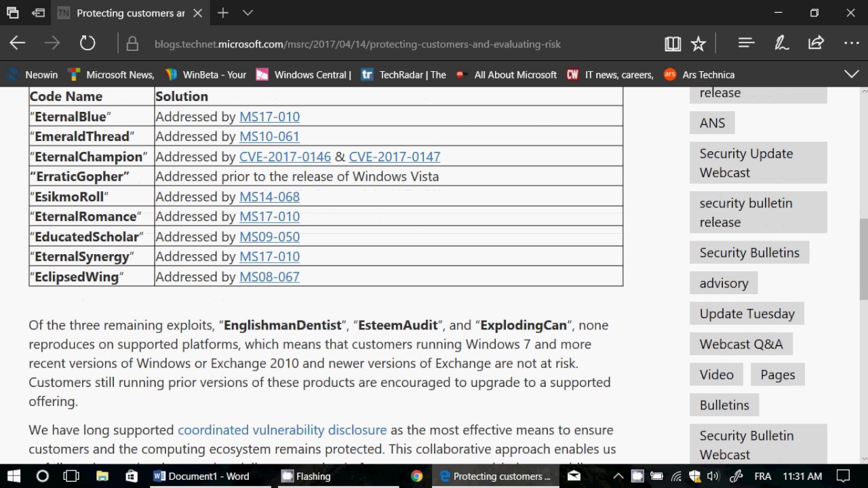Image resolution: width=868 pixels, height=488 pixels.
Task: Open Mail app from taskbar
Action: [574, 476]
